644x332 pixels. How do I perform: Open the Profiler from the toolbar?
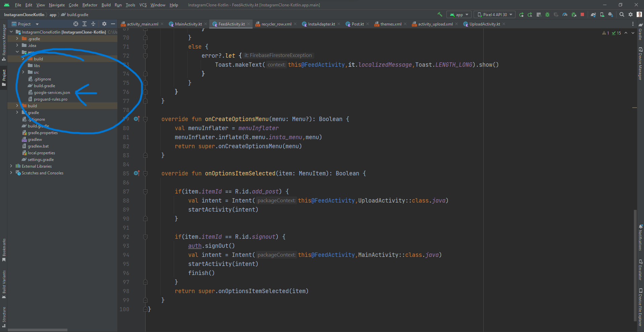pyautogui.click(x=565, y=15)
